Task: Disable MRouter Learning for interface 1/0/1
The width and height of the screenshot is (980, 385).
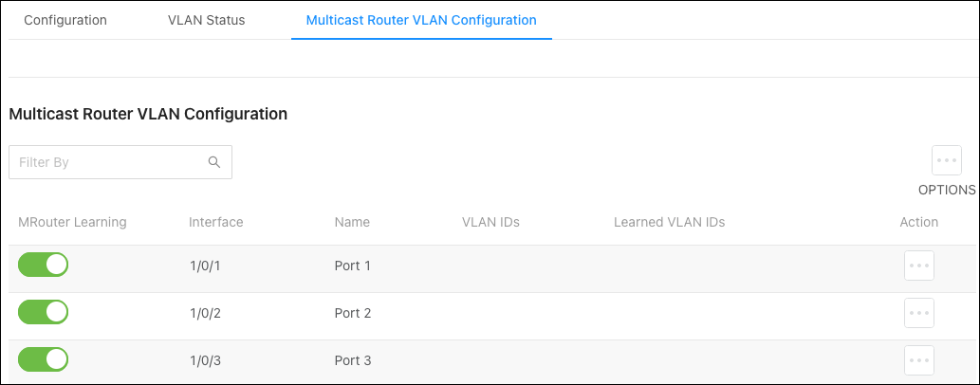Action: (x=43, y=265)
